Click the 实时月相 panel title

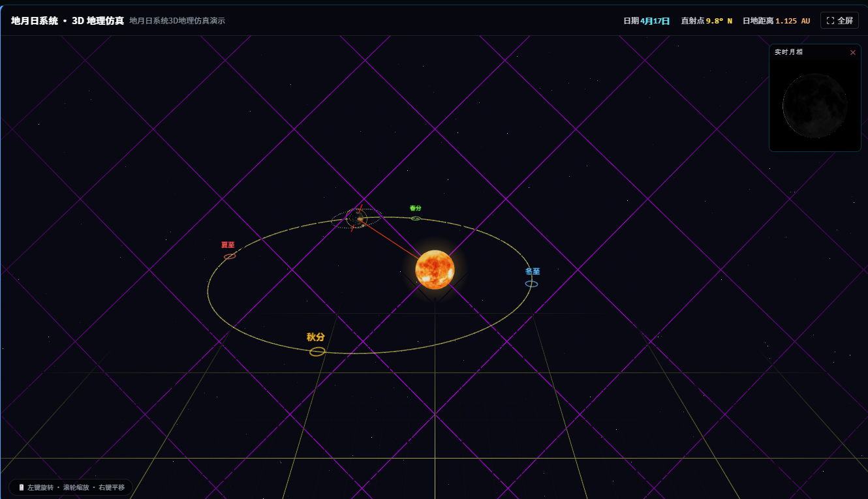[788, 52]
